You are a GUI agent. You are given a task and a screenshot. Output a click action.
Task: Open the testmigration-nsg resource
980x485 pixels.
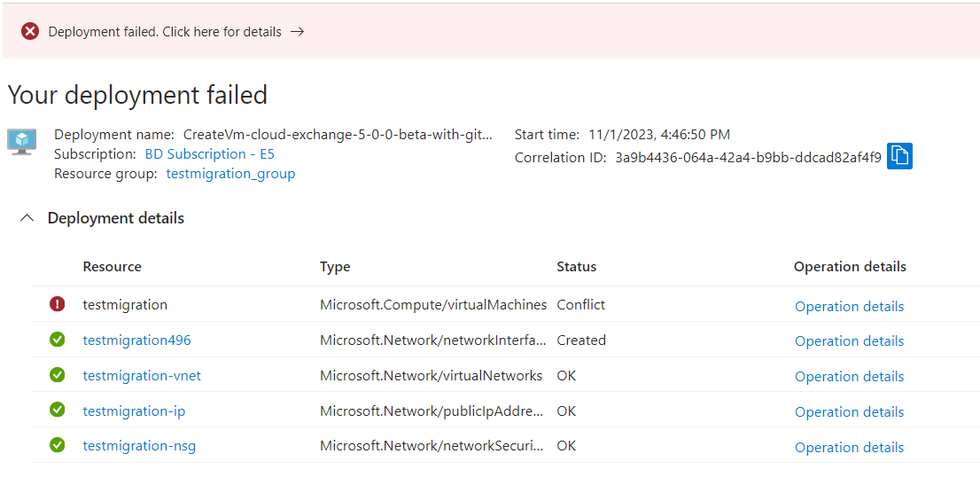(x=139, y=446)
